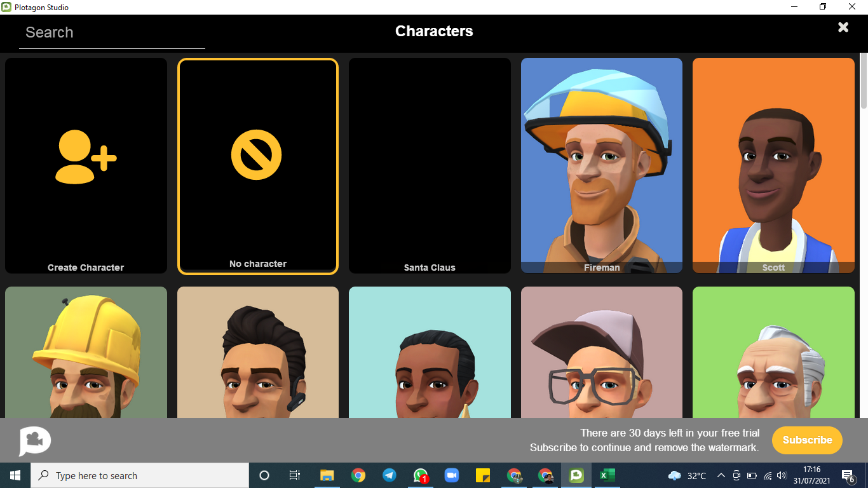
Task: Click the Plotagon Studio taskbar icon
Action: 576,475
